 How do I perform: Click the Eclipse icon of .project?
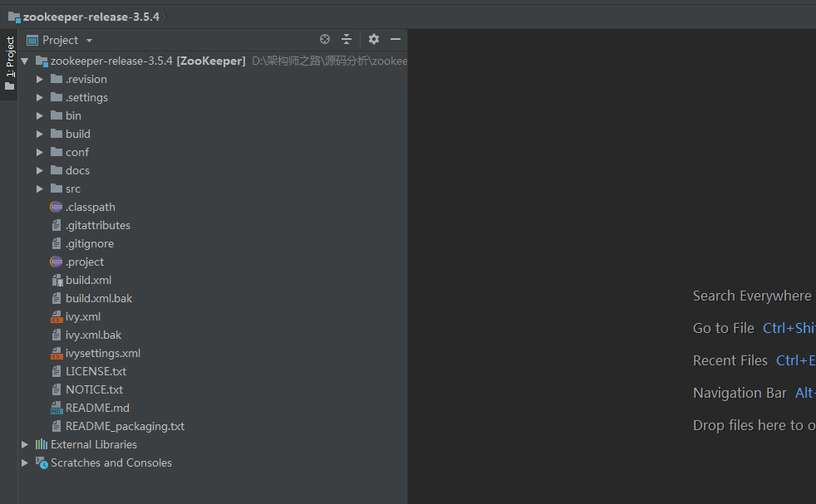[57, 262]
